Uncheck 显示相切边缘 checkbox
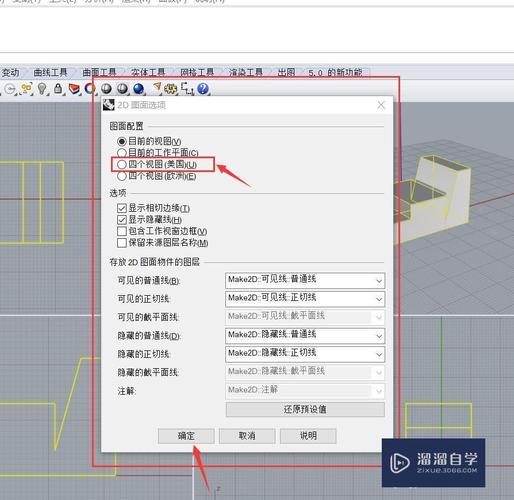Screen dimensions: 514x500 click(x=122, y=208)
